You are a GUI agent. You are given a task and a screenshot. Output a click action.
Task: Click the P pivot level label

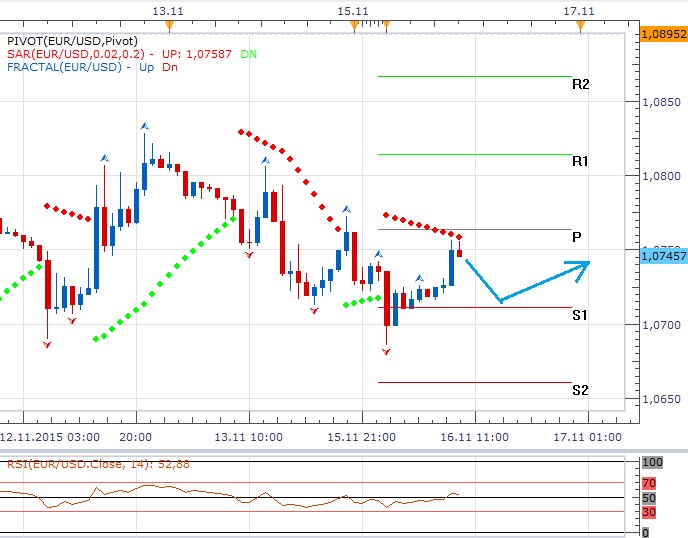pyautogui.click(x=577, y=237)
